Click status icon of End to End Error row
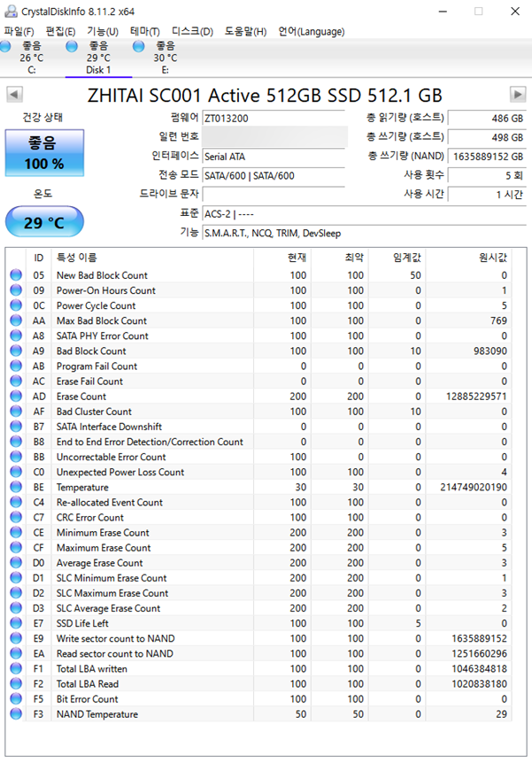The image size is (532, 763). tap(16, 442)
